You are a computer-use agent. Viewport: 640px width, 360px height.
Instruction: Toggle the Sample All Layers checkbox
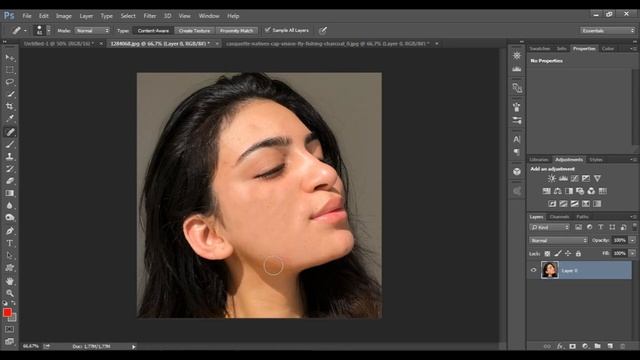268,30
